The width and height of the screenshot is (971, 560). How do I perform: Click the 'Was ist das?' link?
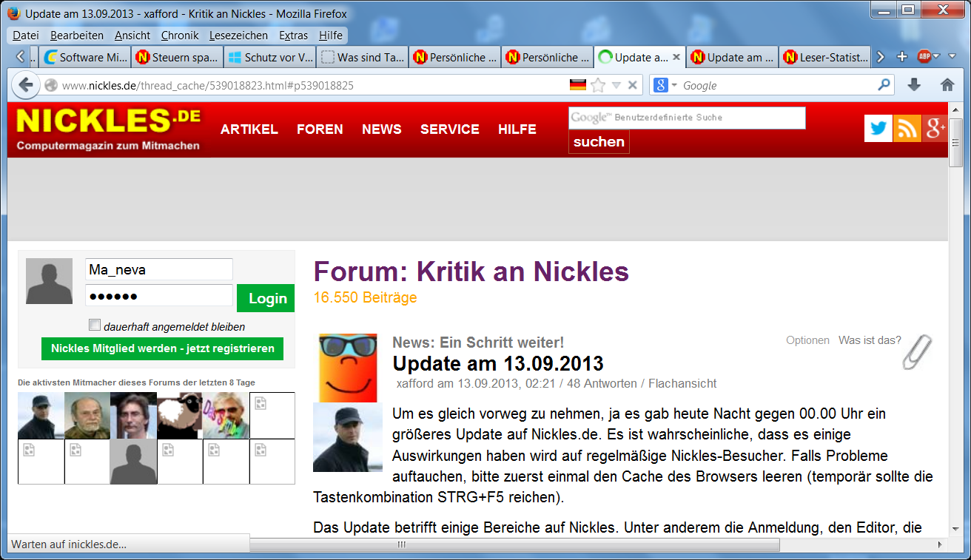(x=870, y=340)
